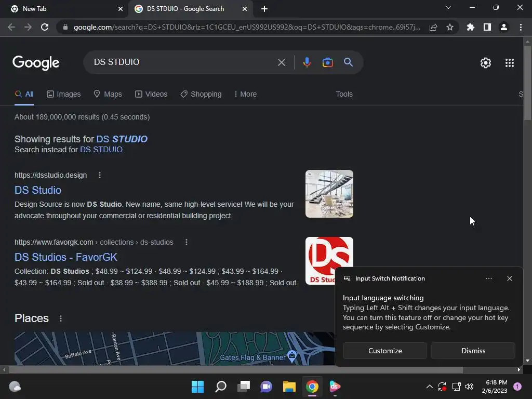Select the All results tab
This screenshot has width=532, height=399.
[24, 95]
